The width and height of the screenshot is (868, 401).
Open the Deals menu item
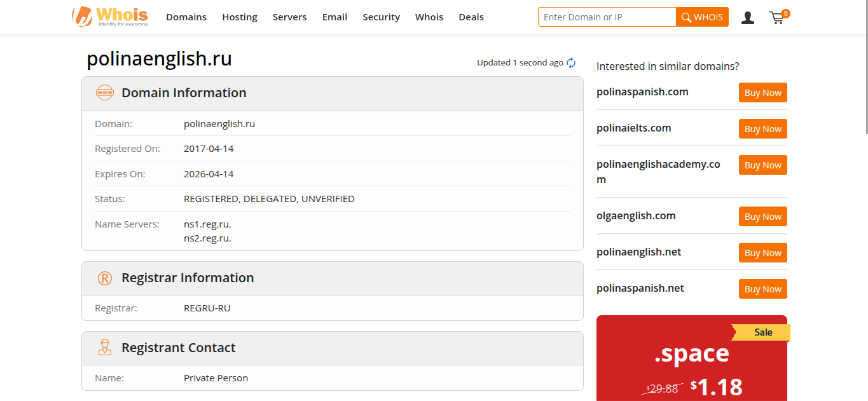click(x=471, y=17)
